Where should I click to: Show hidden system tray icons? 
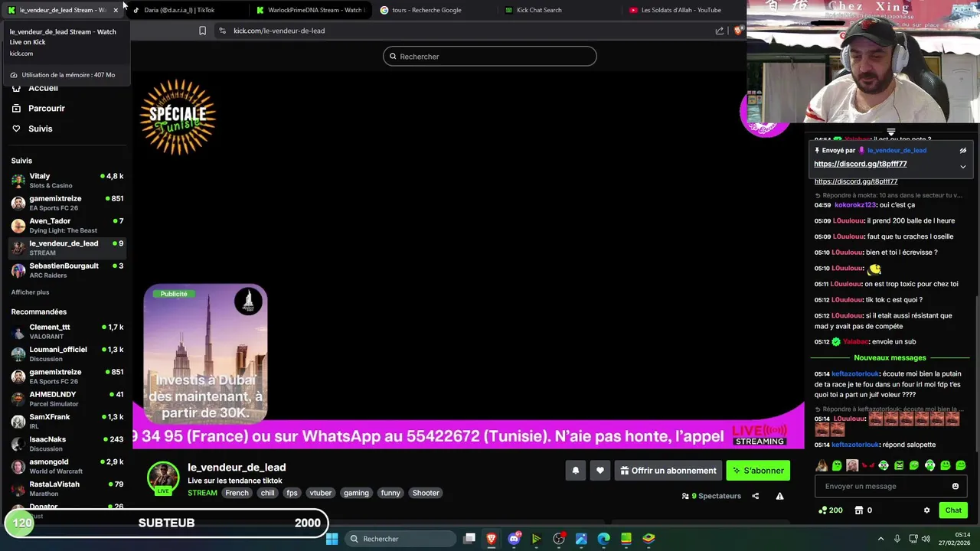coord(880,539)
